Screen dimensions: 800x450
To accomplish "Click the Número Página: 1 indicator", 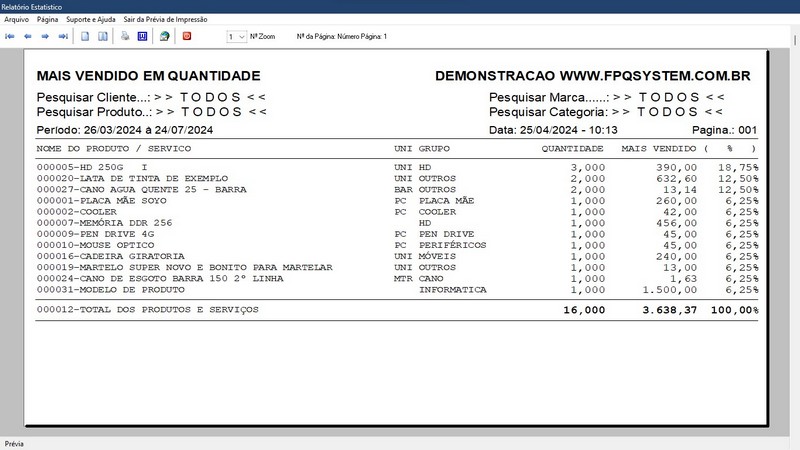I will (362, 37).
